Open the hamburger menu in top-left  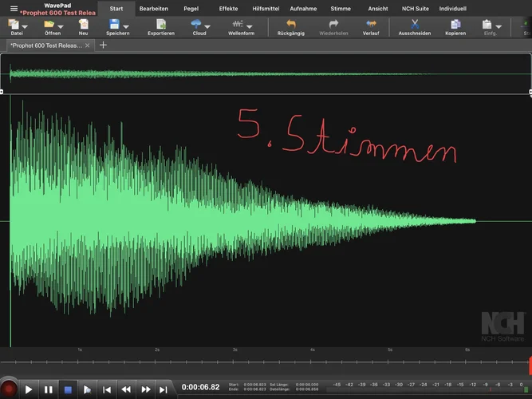point(14,8)
